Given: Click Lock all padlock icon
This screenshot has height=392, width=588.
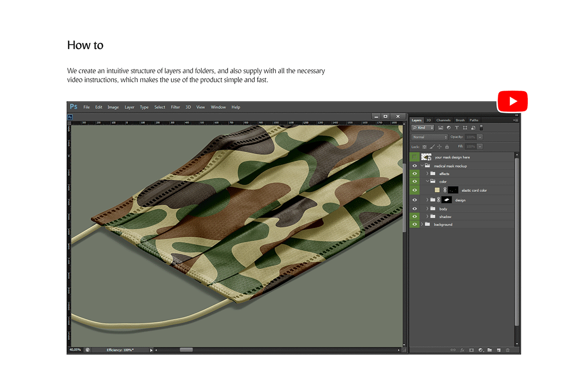Looking at the screenshot, I should (x=447, y=147).
